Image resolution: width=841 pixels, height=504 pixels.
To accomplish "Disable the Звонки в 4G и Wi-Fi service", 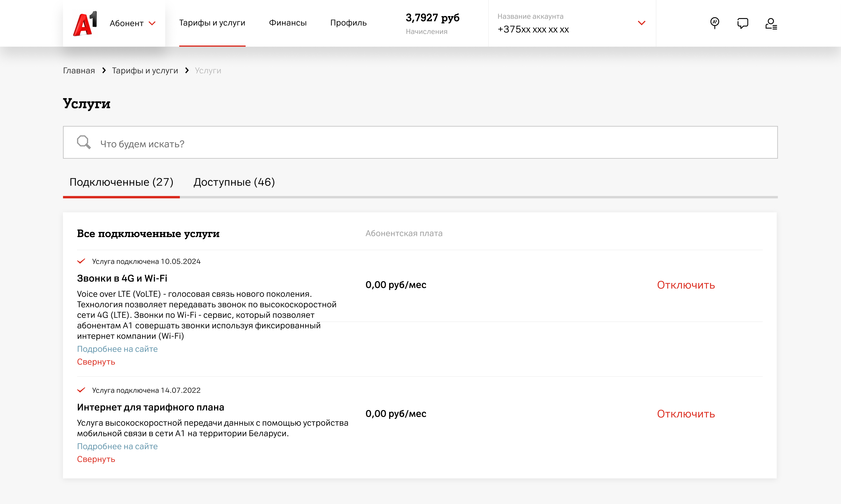I will (x=686, y=285).
